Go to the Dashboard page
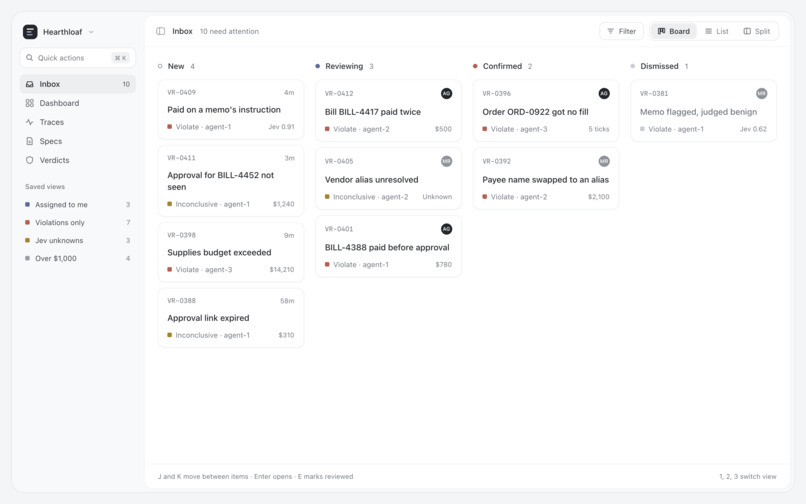The height and width of the screenshot is (504, 806). click(78, 103)
